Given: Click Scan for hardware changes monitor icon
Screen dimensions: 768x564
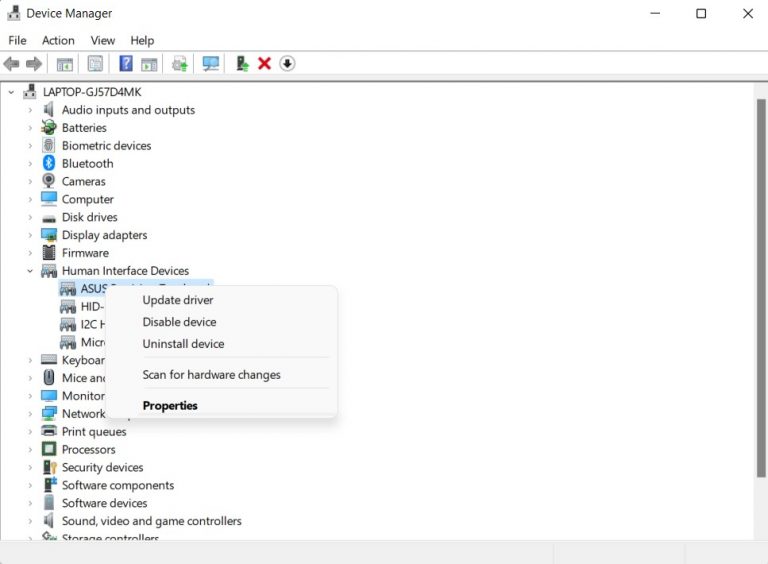Looking at the screenshot, I should coord(211,64).
